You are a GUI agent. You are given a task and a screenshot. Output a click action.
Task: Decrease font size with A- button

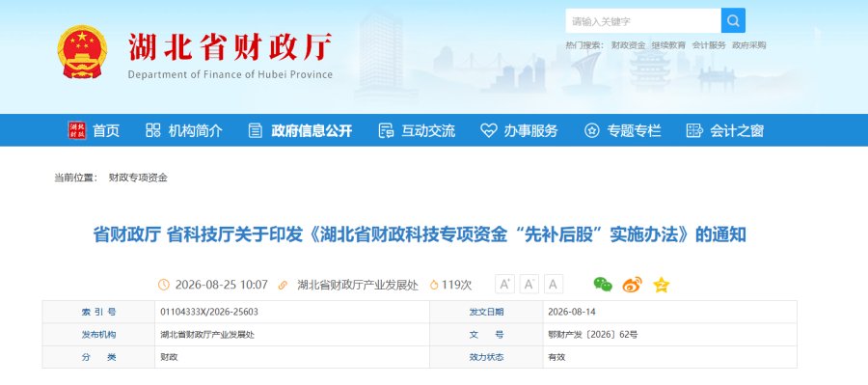(x=529, y=285)
